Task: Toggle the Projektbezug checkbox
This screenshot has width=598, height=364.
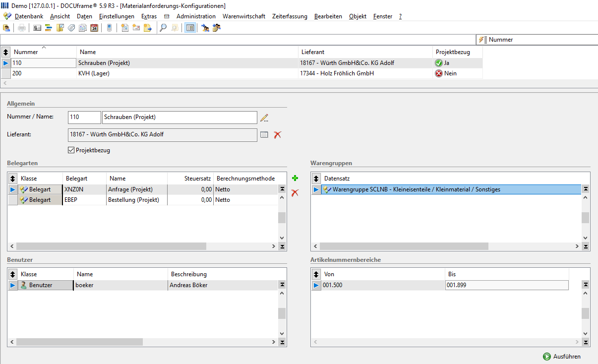Action: 70,150
